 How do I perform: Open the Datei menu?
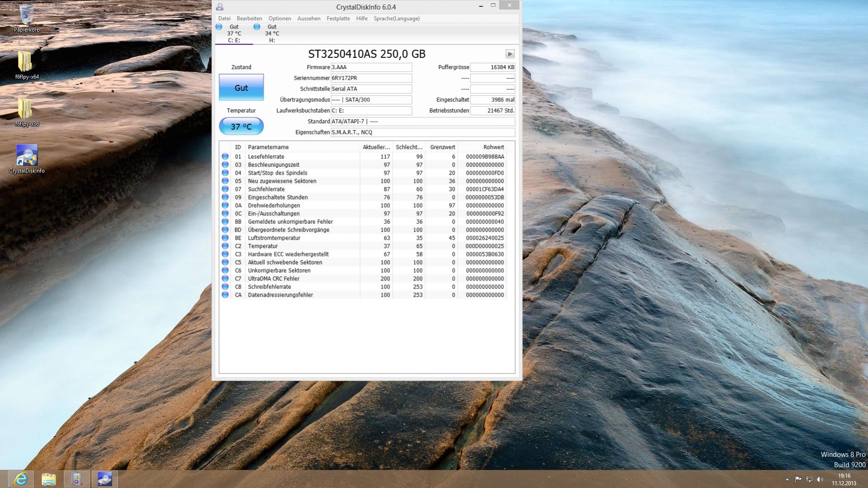224,19
